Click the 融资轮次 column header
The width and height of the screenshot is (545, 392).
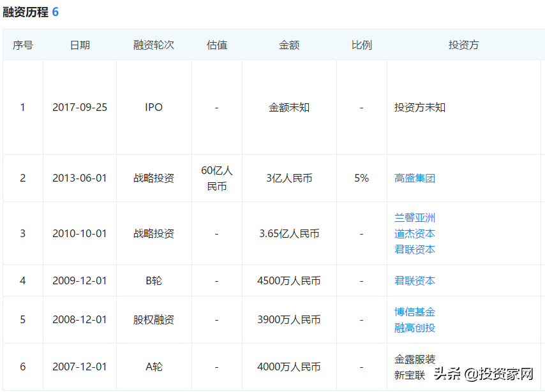pyautogui.click(x=154, y=45)
